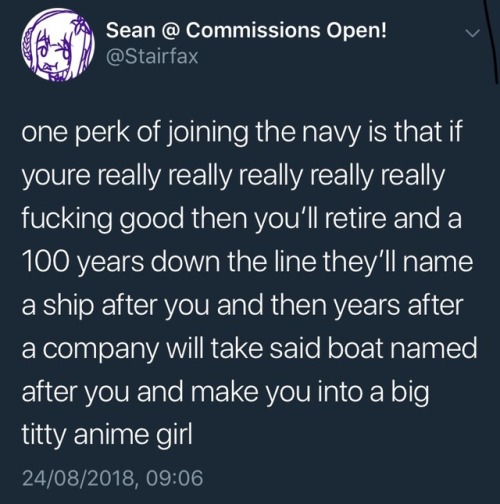Click the word 'down' in the tweet
Screen dimensions: 500x504
(x=185, y=261)
